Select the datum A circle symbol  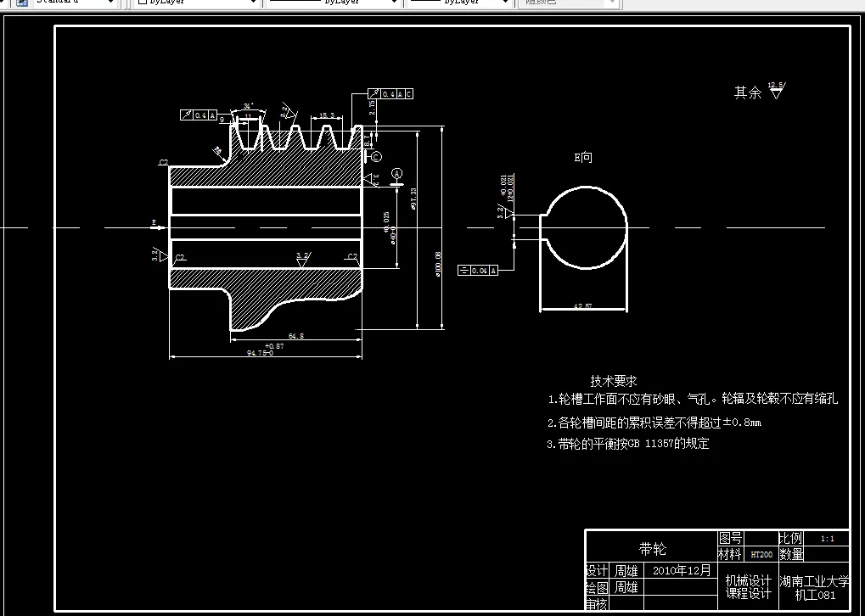(x=396, y=174)
